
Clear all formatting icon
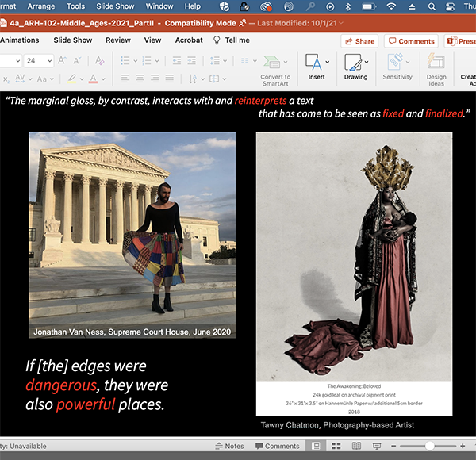coord(100,61)
